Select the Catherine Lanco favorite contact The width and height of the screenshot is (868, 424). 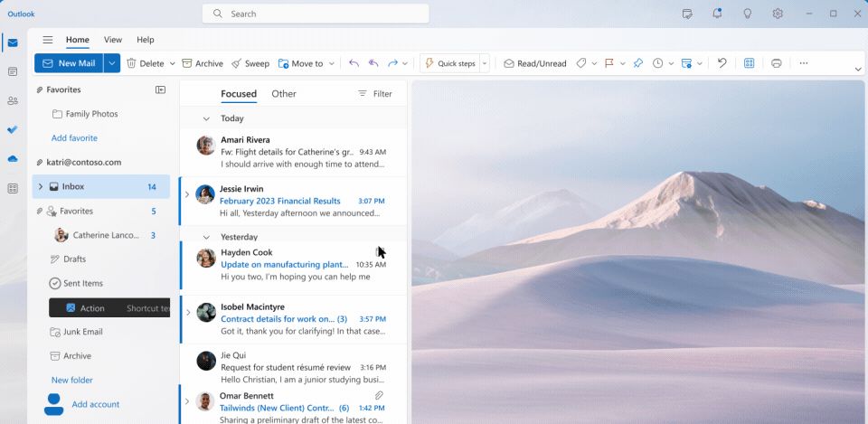[x=100, y=235]
